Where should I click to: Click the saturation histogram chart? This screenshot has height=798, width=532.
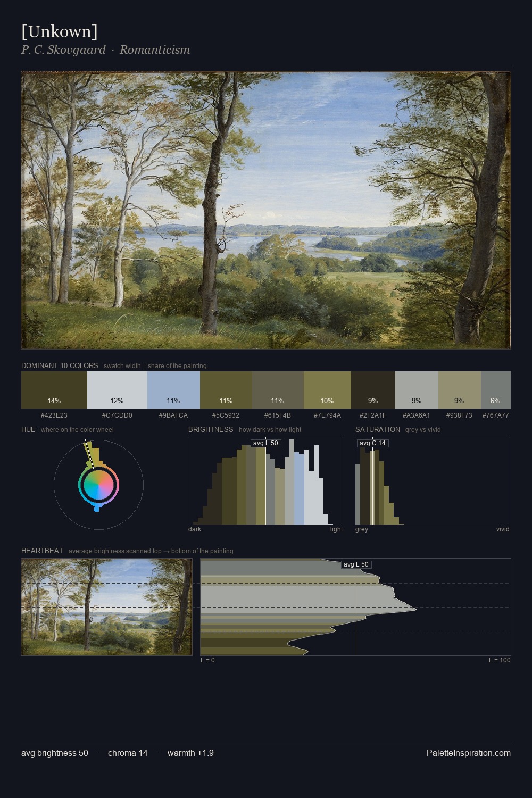(433, 481)
